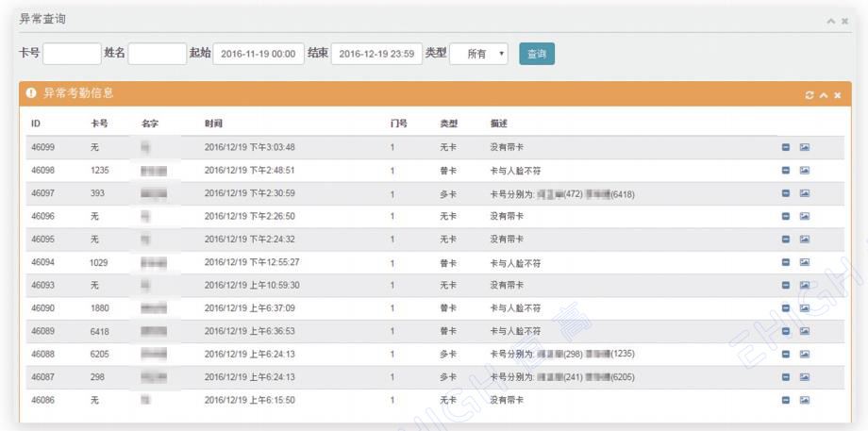868x431 pixels.
Task: Open image icon for record 46086
Action: [x=805, y=400]
